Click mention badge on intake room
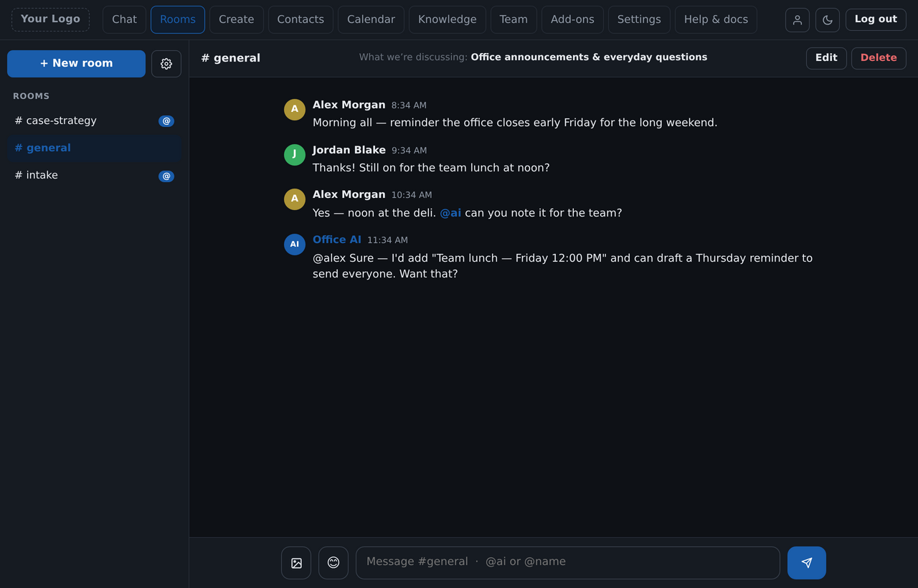The width and height of the screenshot is (918, 588). point(166,176)
